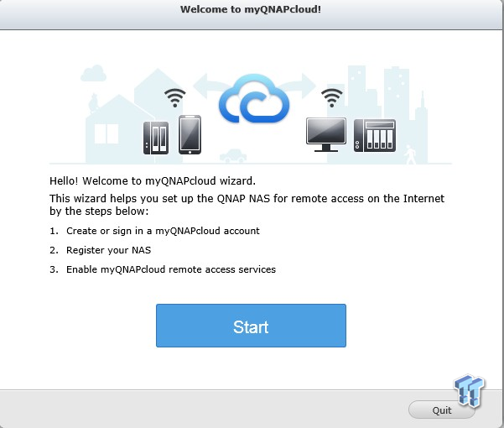Select "Create or sign in a myQNAPcloud account" text
The width and height of the screenshot is (504, 428).
[163, 231]
